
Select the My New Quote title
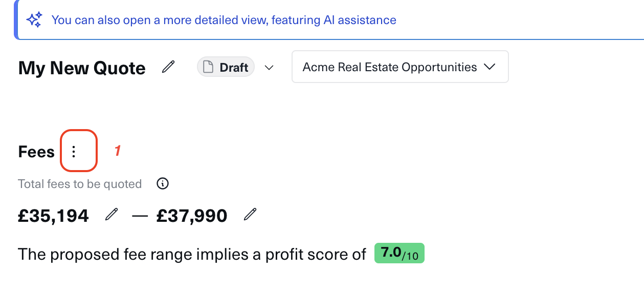(x=82, y=68)
